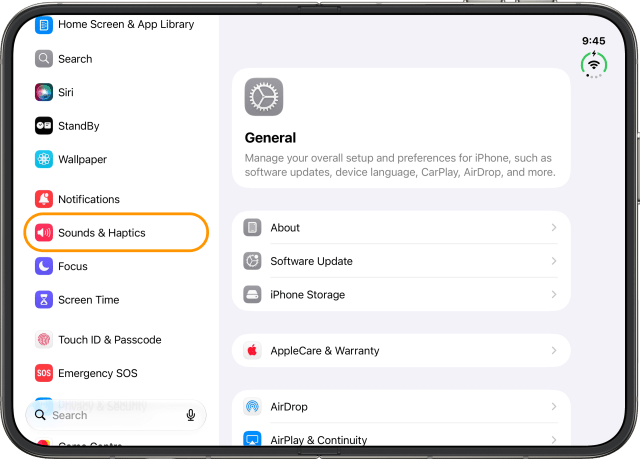This screenshot has height=459, width=640.
Task: Select the StandBy icon
Action: [44, 126]
